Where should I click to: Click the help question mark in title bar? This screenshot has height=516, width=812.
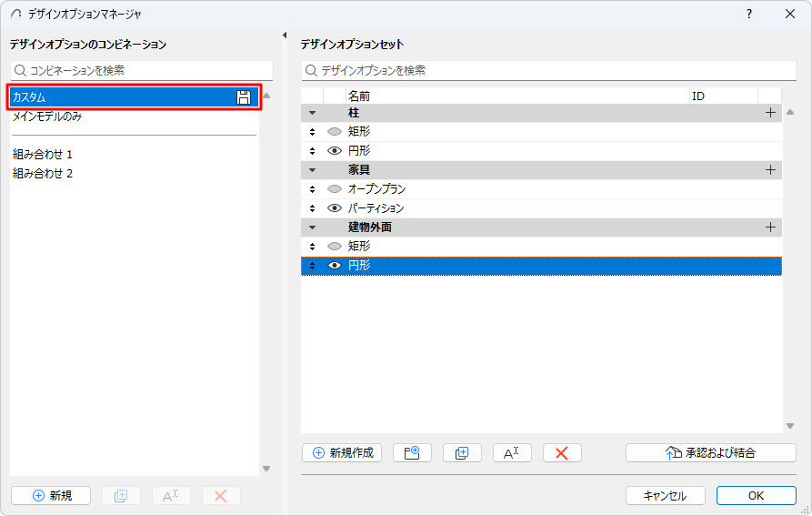click(749, 14)
